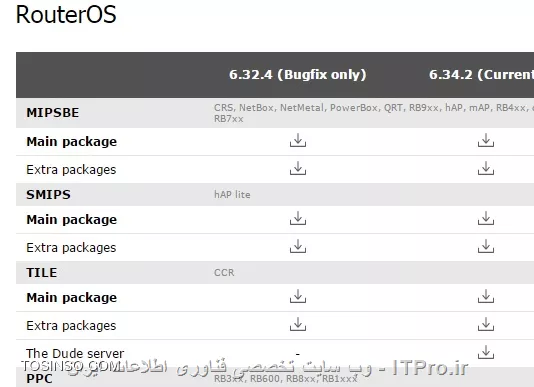The height and width of the screenshot is (387, 534).
Task: Download MIPSBE Main package version 6.32.4
Action: tap(298, 140)
